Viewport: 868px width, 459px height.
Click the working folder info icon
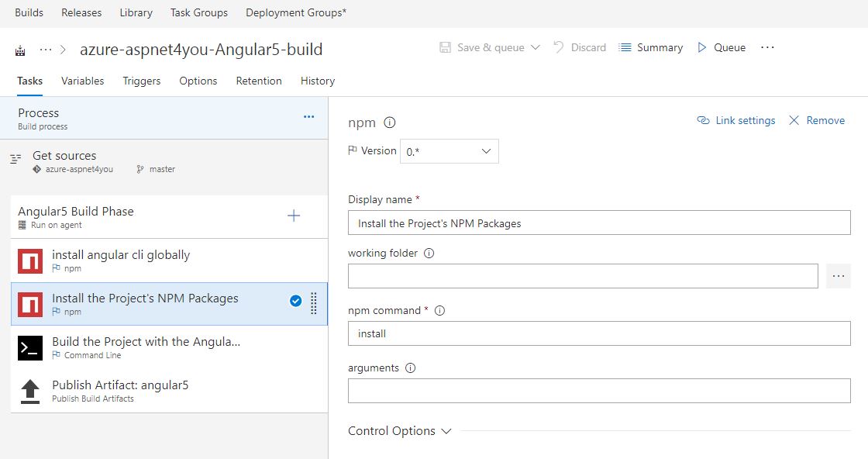click(429, 254)
